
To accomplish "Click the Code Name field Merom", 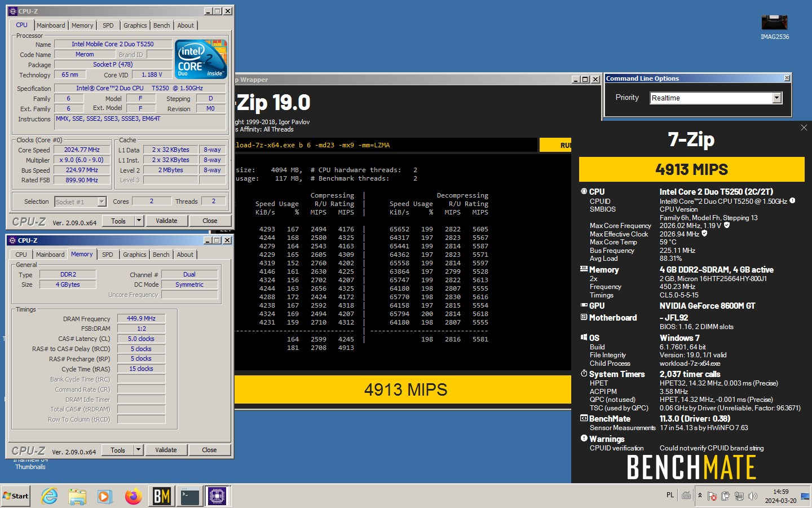I will pyautogui.click(x=85, y=54).
